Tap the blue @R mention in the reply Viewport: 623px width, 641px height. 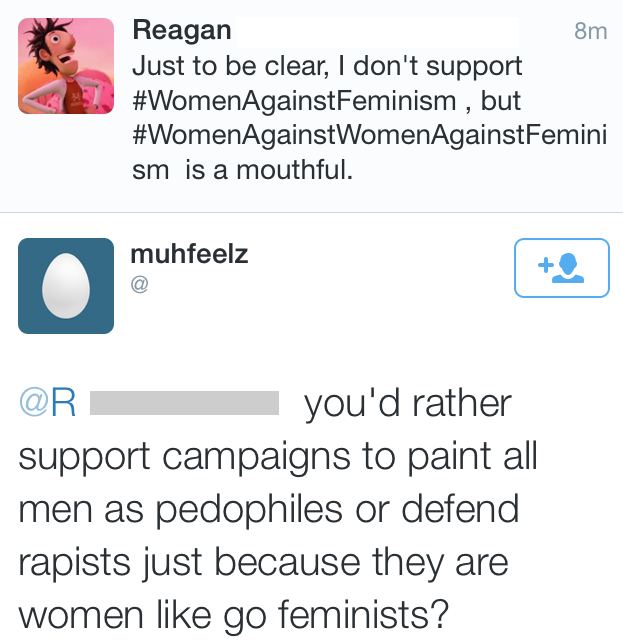[x=48, y=403]
